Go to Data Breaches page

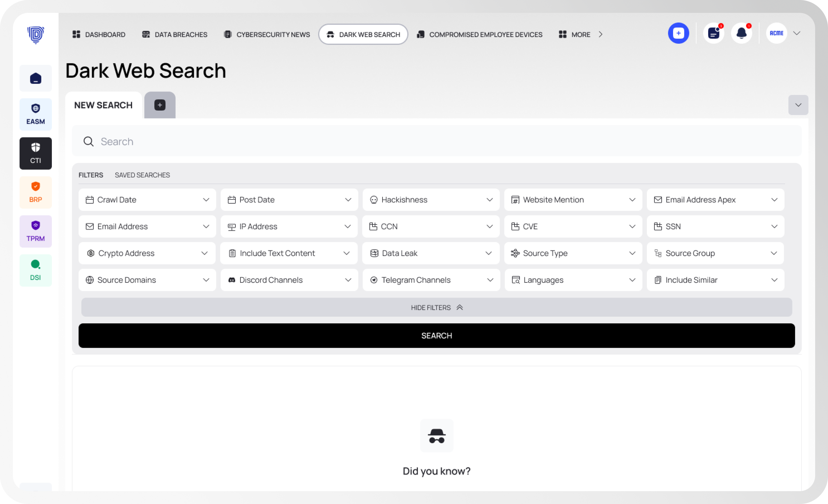tap(174, 35)
